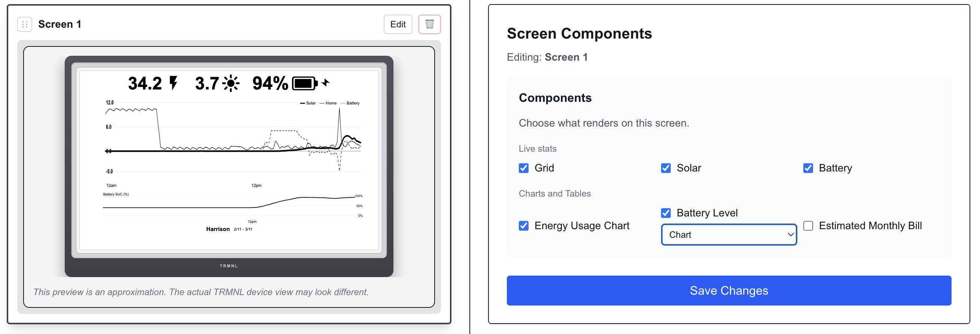
Task: Disable the Solar checkbox
Action: click(x=666, y=168)
